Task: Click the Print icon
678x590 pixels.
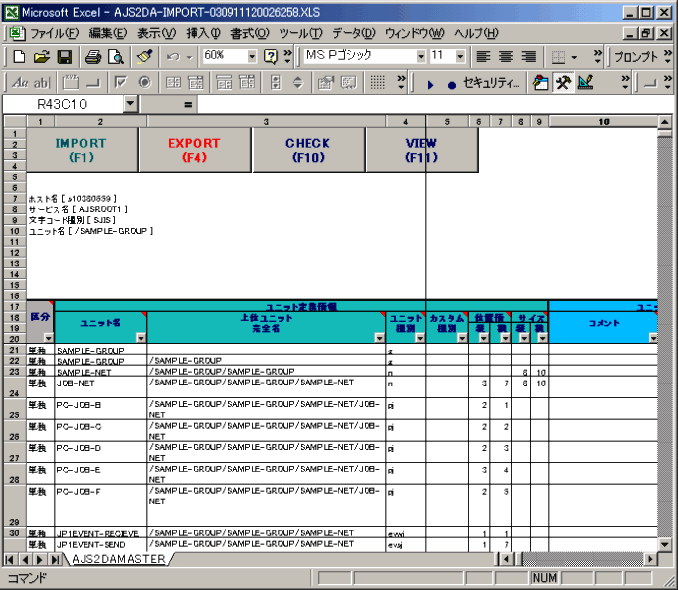Action: 93,57
